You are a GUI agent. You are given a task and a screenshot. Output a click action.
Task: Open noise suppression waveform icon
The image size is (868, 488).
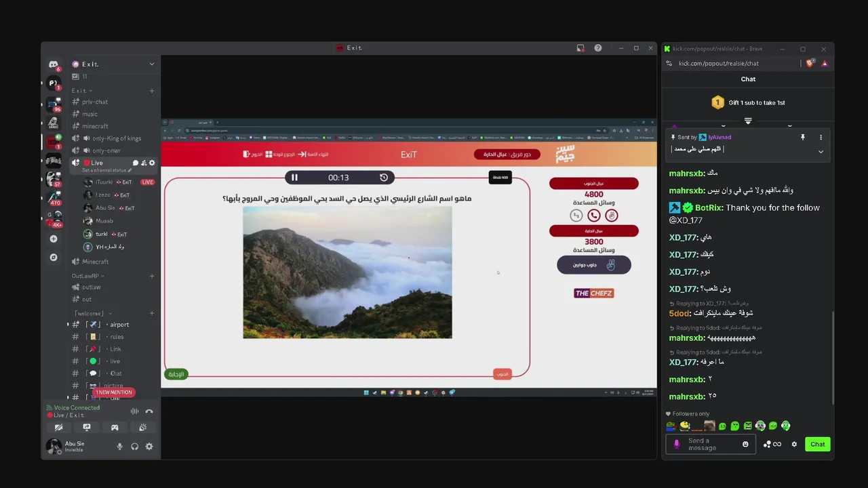(x=134, y=411)
